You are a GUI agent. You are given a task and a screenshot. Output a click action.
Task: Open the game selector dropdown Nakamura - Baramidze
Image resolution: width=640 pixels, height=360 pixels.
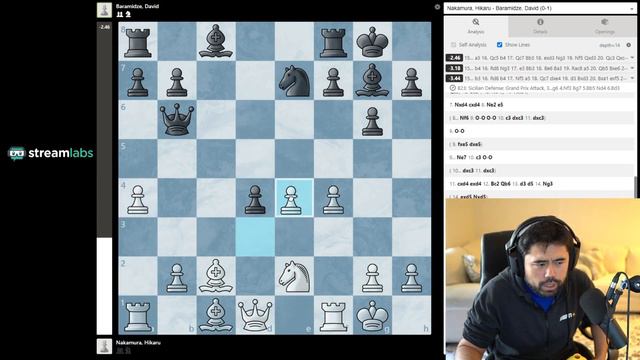[540, 8]
